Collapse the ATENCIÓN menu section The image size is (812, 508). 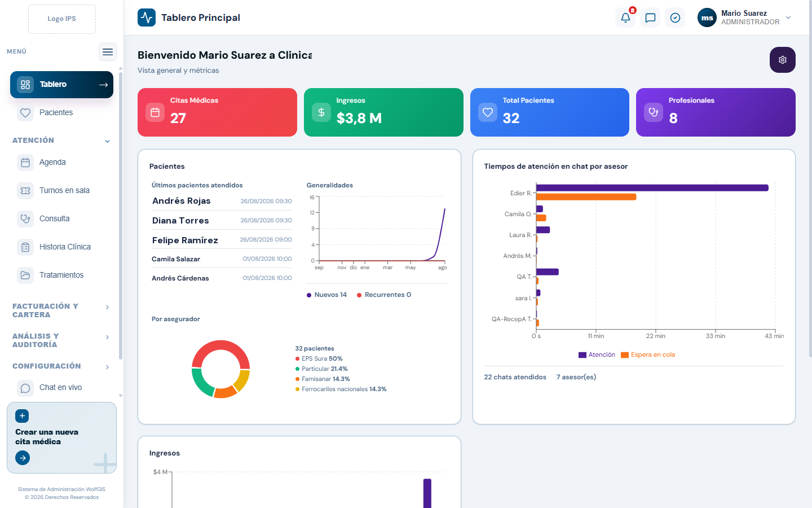[x=61, y=141]
